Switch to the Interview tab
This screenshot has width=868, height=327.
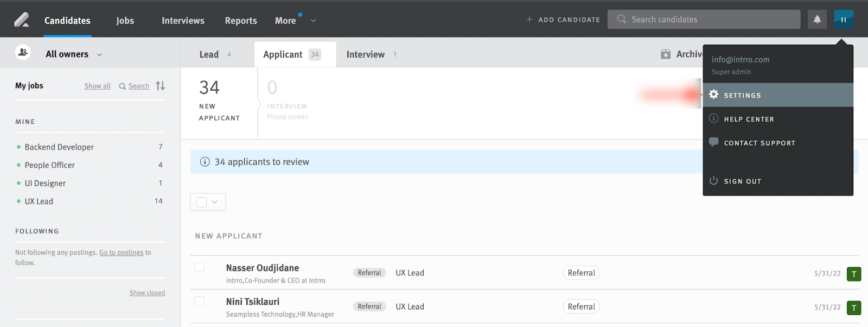[366, 54]
